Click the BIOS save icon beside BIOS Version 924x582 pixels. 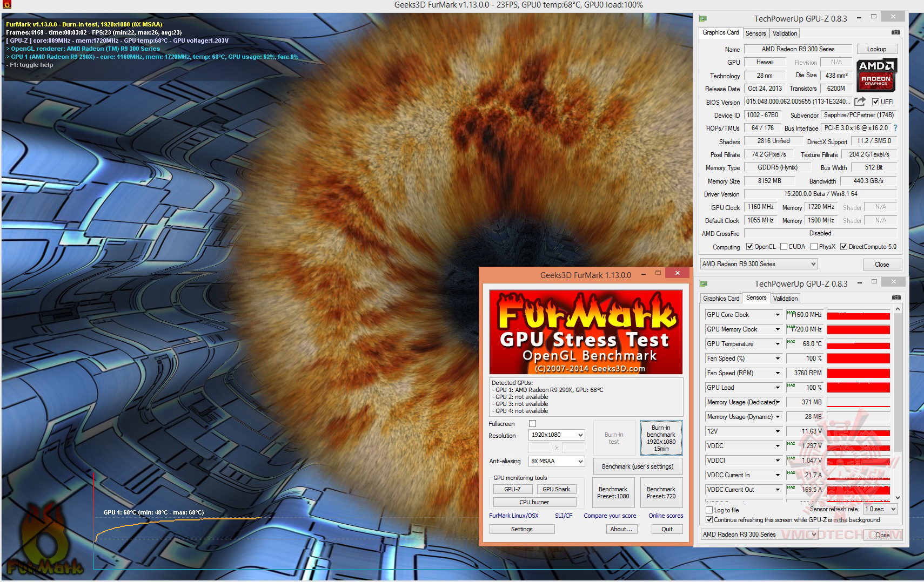coord(860,101)
